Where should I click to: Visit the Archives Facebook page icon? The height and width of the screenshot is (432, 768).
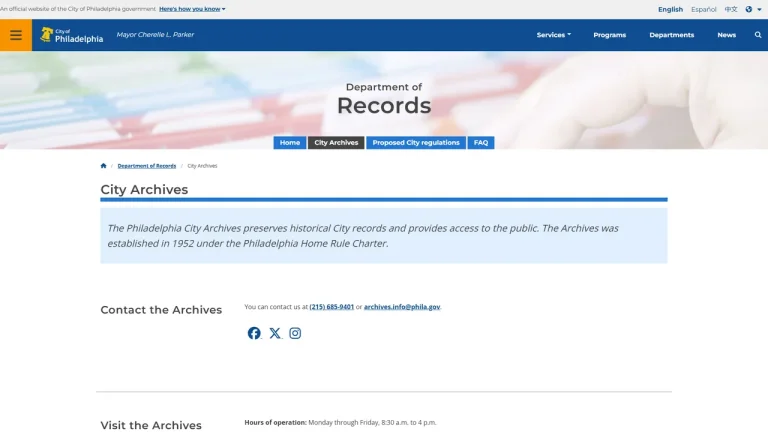254,333
